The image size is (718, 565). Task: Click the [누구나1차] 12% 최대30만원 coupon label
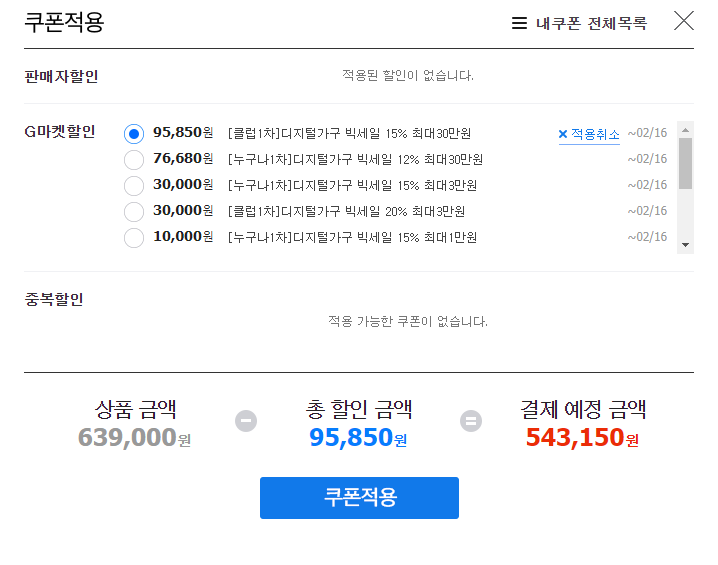coord(356,160)
